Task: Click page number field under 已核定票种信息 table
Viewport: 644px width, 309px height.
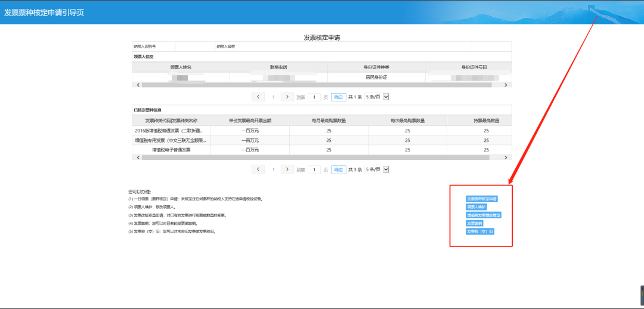Action: point(314,169)
